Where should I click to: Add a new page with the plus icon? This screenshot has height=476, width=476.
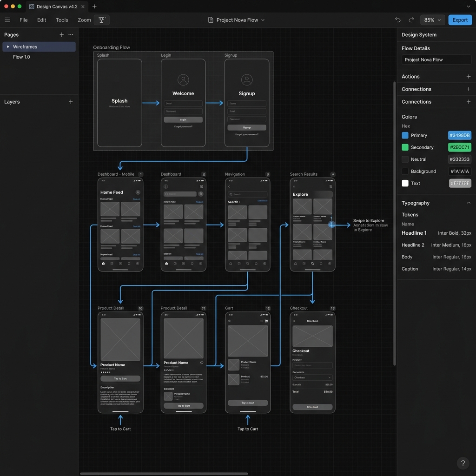coord(62,34)
